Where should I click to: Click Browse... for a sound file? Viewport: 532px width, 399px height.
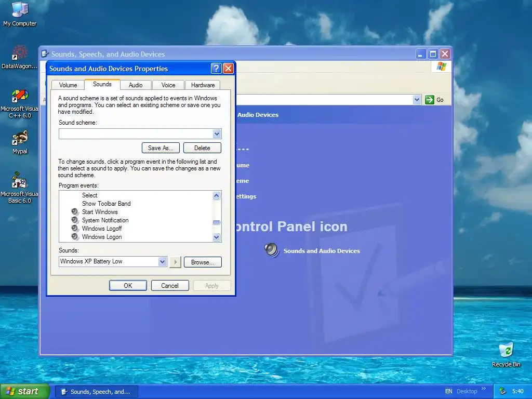pyautogui.click(x=203, y=262)
